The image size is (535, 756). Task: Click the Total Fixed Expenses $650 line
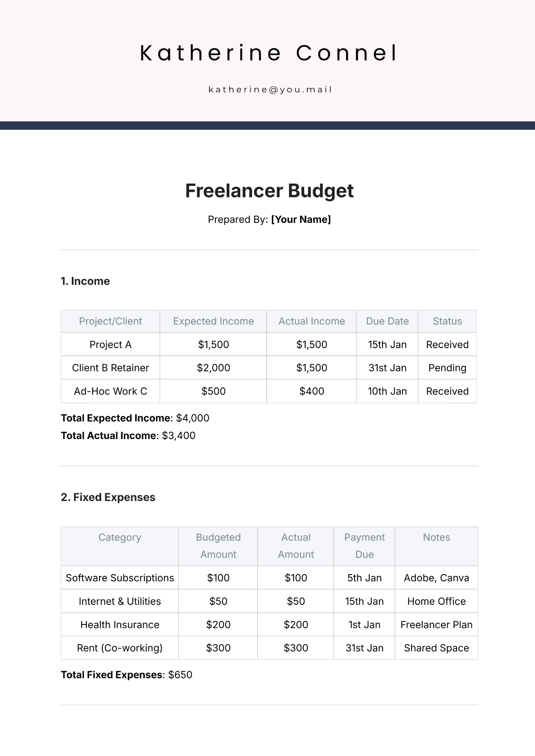pos(127,675)
